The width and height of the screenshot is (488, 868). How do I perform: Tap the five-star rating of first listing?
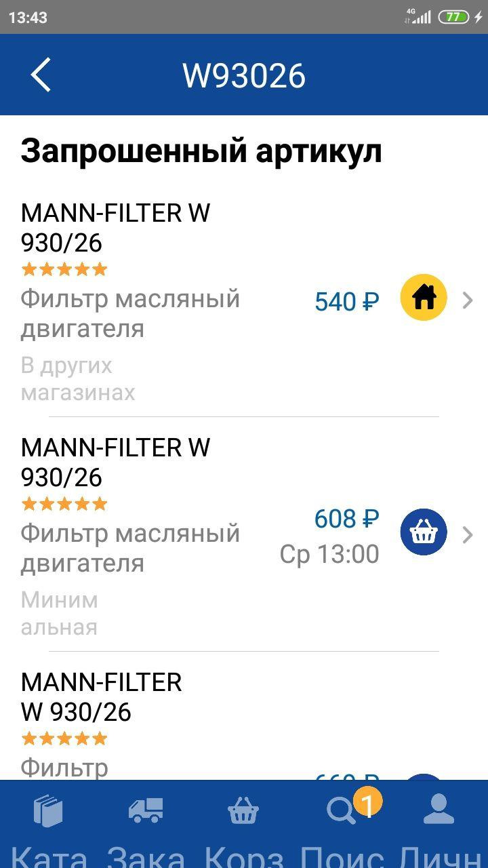64,270
